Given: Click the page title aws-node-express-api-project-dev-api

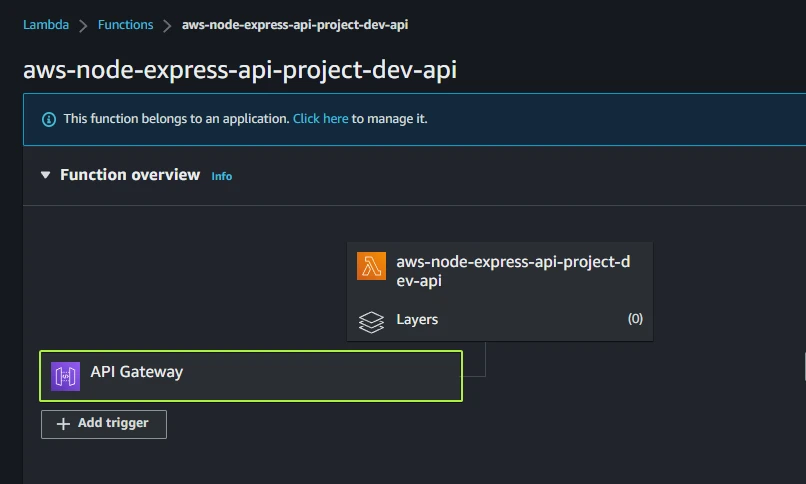Looking at the screenshot, I should [x=240, y=69].
